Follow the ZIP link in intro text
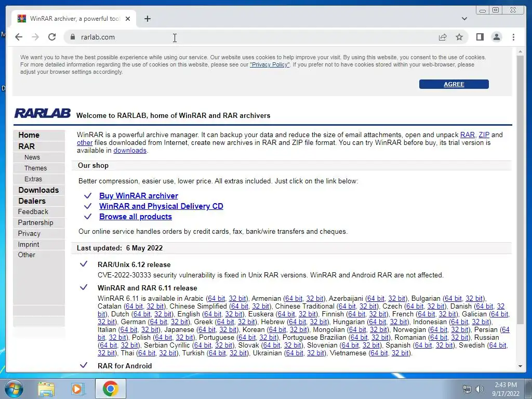The height and width of the screenshot is (399, 532). coord(484,135)
